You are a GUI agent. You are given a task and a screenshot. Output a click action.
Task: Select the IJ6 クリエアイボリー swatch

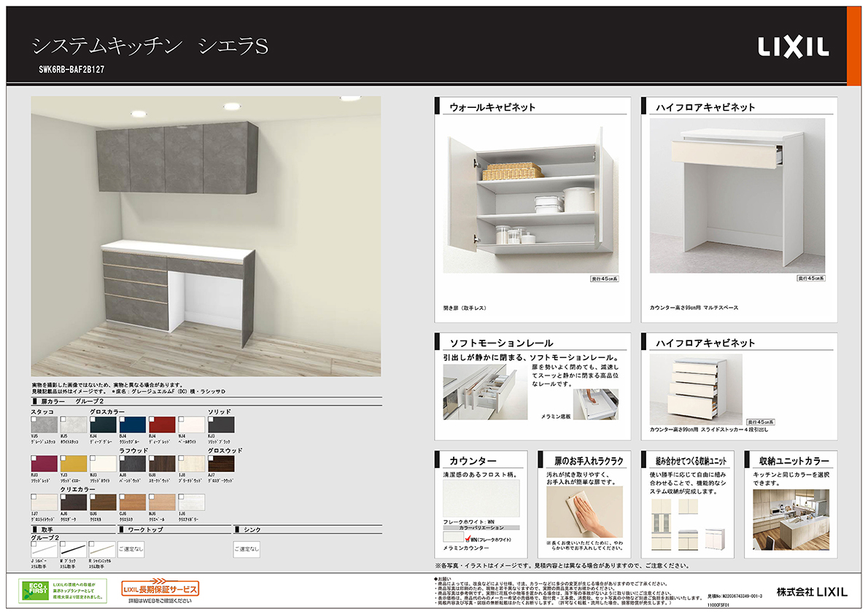192,502
